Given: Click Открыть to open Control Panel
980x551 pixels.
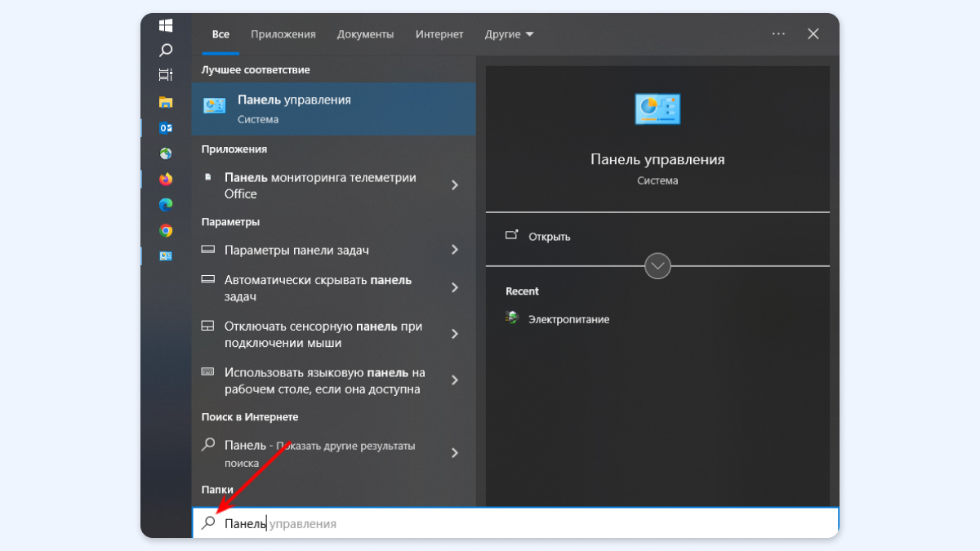Looking at the screenshot, I should pos(549,237).
